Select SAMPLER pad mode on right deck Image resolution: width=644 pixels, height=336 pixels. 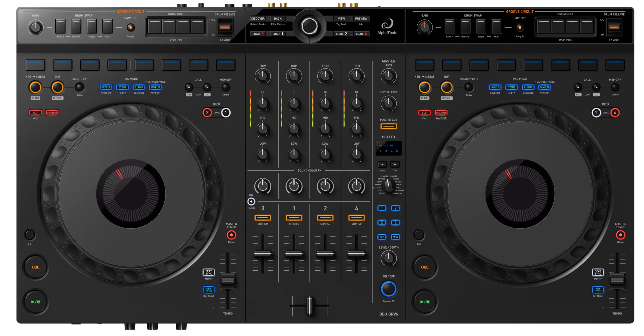(x=544, y=87)
